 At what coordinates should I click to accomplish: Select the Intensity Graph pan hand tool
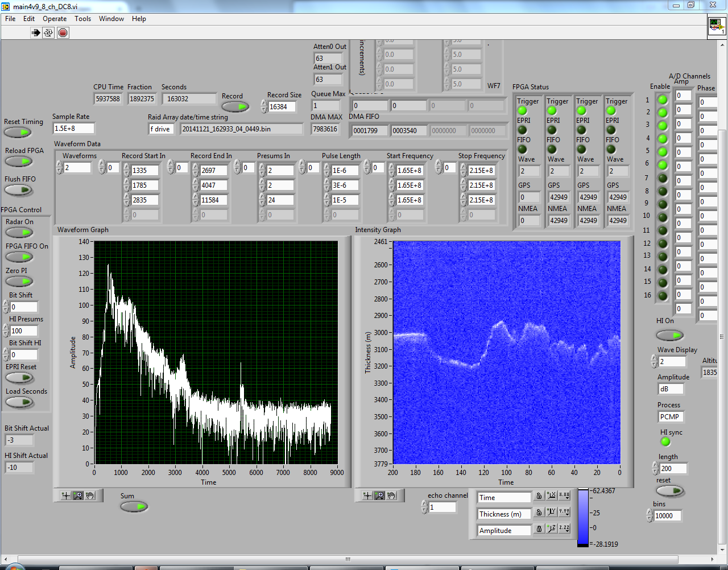391,495
